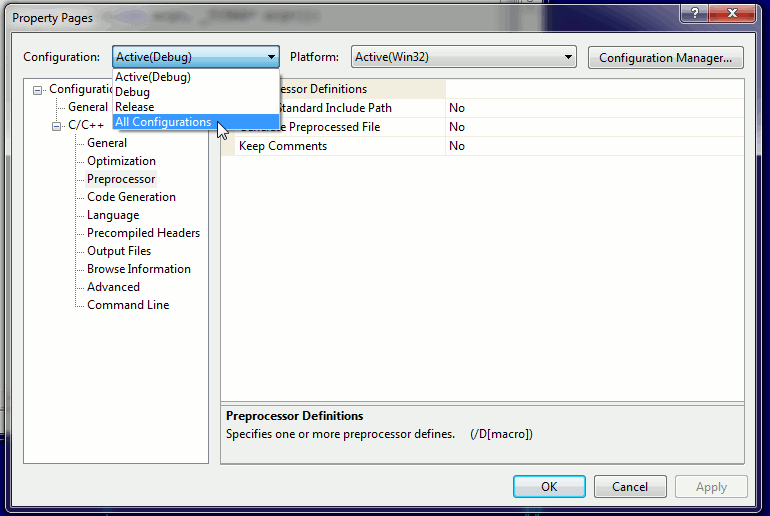770x516 pixels.
Task: Select Optimization in the C/C++ tree
Action: pyautogui.click(x=121, y=161)
